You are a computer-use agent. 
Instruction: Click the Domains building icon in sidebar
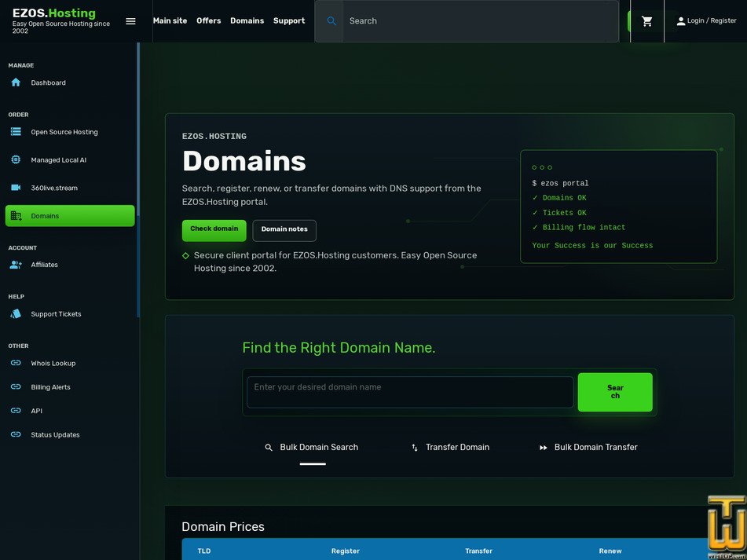pos(16,216)
